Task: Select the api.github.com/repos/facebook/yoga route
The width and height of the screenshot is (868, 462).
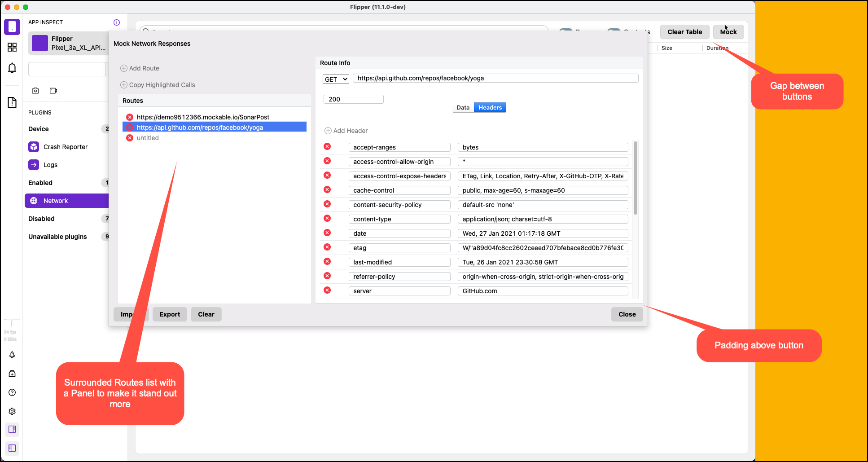Action: coord(215,128)
